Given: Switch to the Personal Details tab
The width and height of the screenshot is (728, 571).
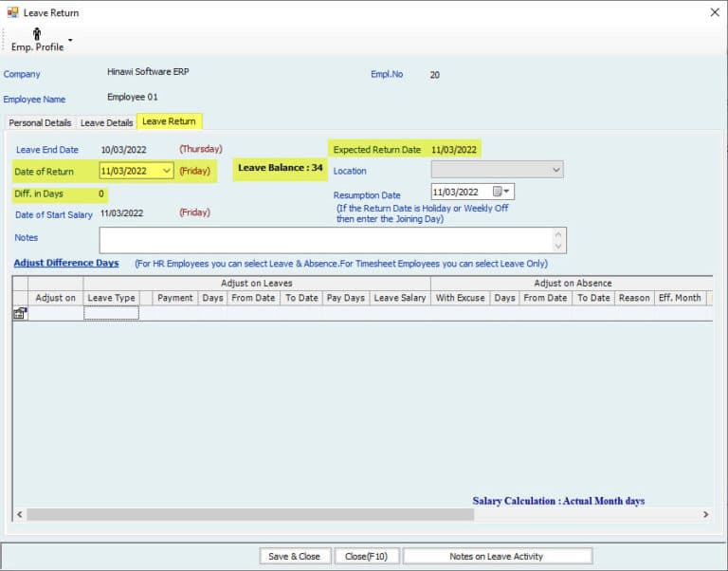Looking at the screenshot, I should click(x=40, y=122).
